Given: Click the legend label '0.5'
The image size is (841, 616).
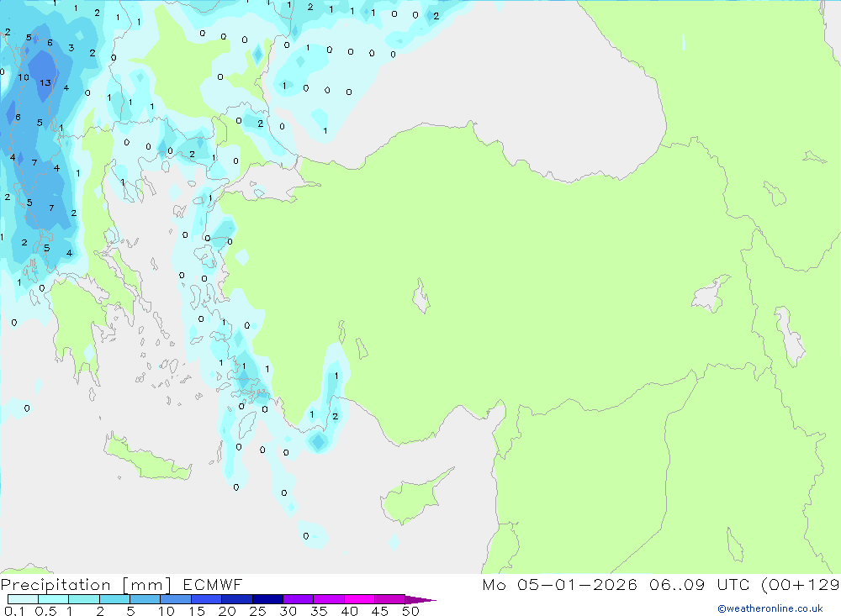Looking at the screenshot, I should (x=45, y=611).
